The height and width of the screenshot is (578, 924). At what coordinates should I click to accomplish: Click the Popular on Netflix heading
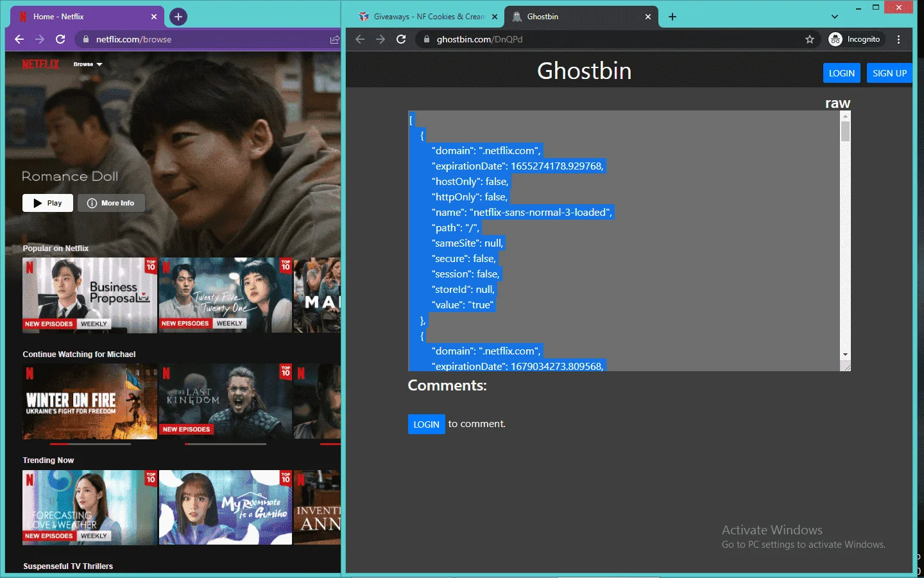pos(56,249)
